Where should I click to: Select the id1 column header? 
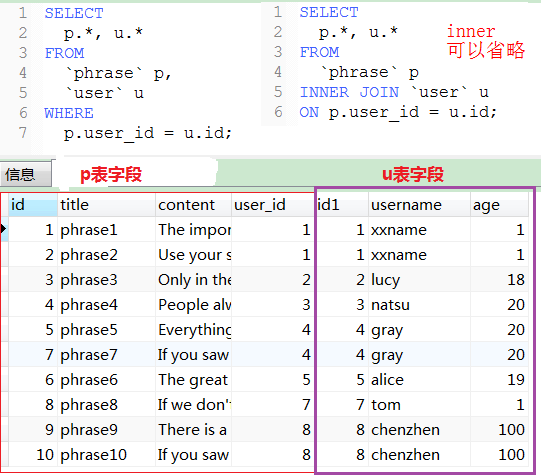[x=342, y=205]
